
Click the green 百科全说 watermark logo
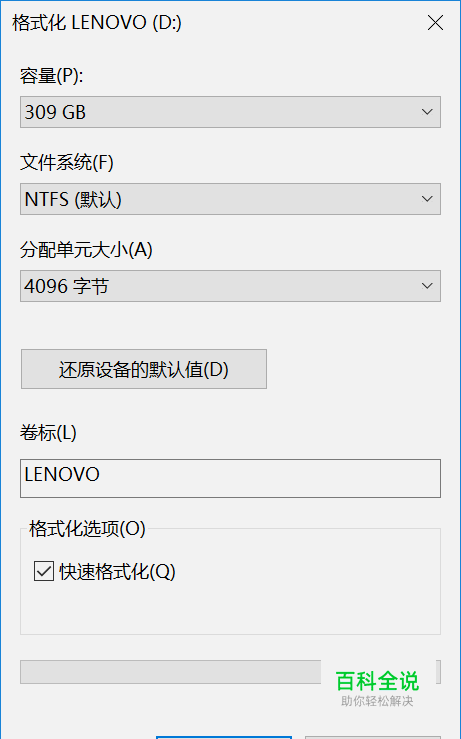click(377, 681)
